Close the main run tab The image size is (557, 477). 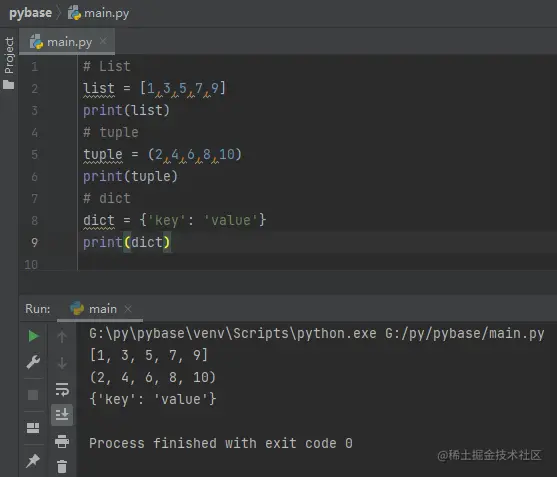point(128,309)
